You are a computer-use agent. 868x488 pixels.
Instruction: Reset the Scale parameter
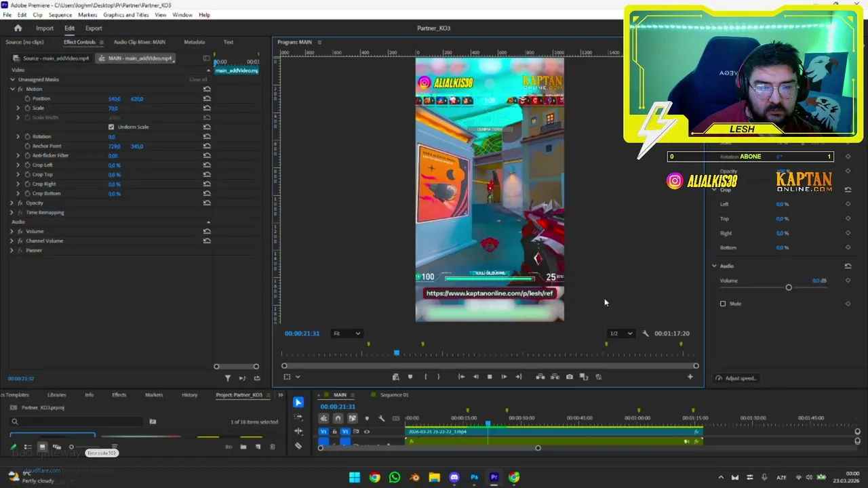pos(207,108)
